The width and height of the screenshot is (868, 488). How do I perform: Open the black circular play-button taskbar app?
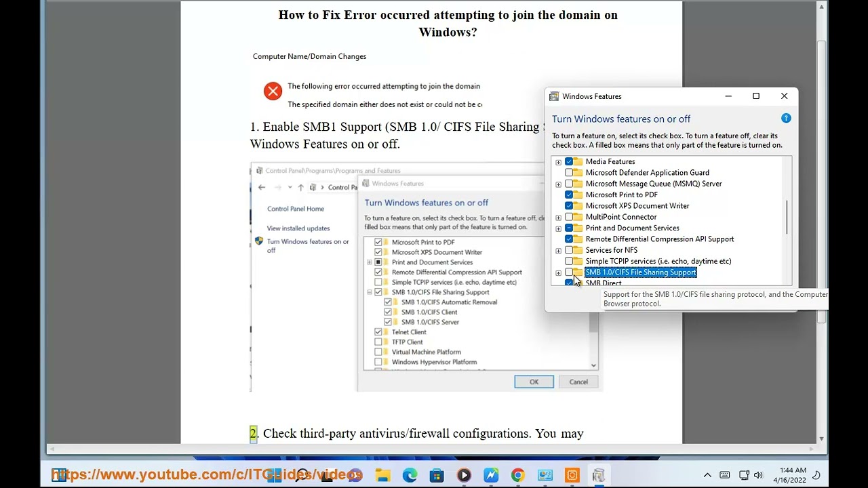pos(464,476)
